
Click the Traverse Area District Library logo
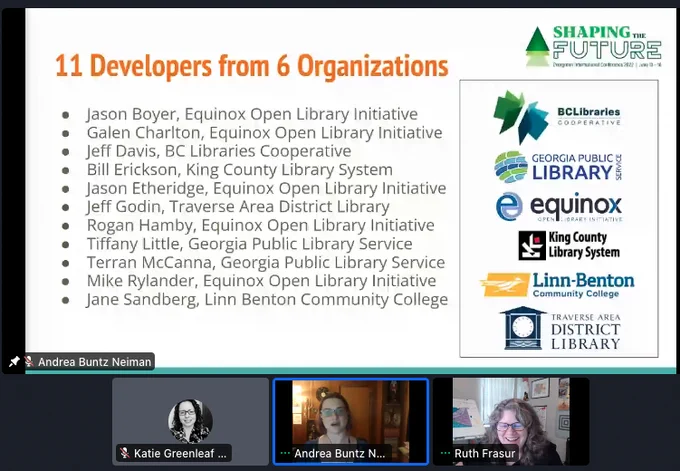coord(560,328)
